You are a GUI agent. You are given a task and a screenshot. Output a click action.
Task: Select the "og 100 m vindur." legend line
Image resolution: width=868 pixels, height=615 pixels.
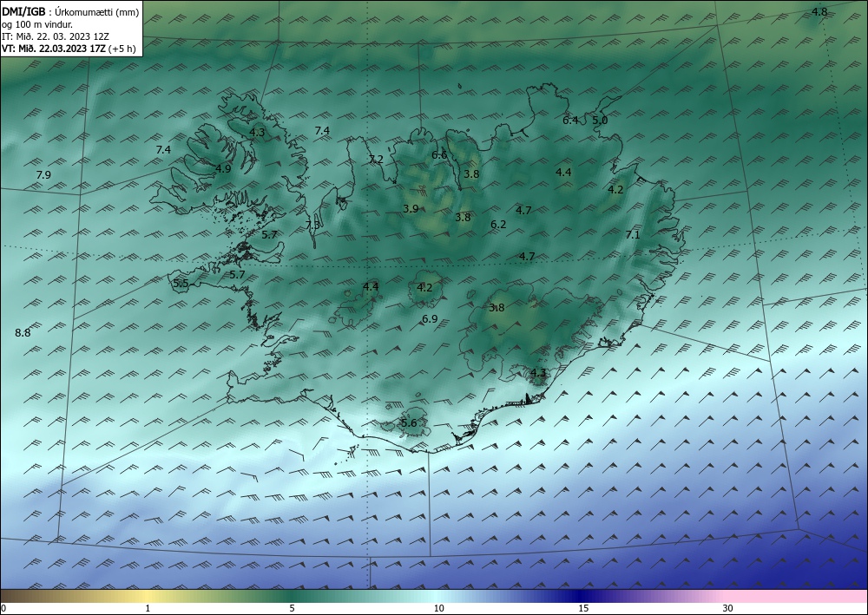(x=37, y=24)
